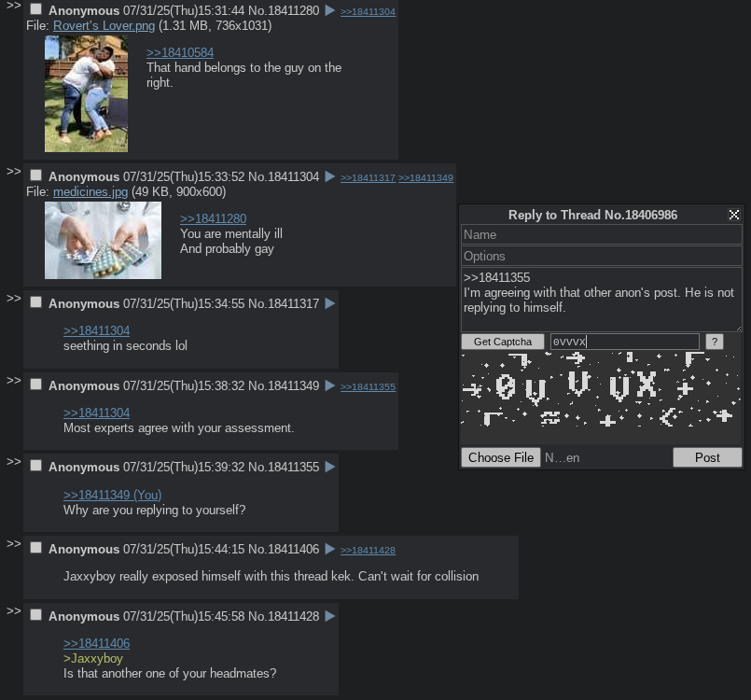Submit the reply with Post button
This screenshot has width=751, height=700.
707,457
